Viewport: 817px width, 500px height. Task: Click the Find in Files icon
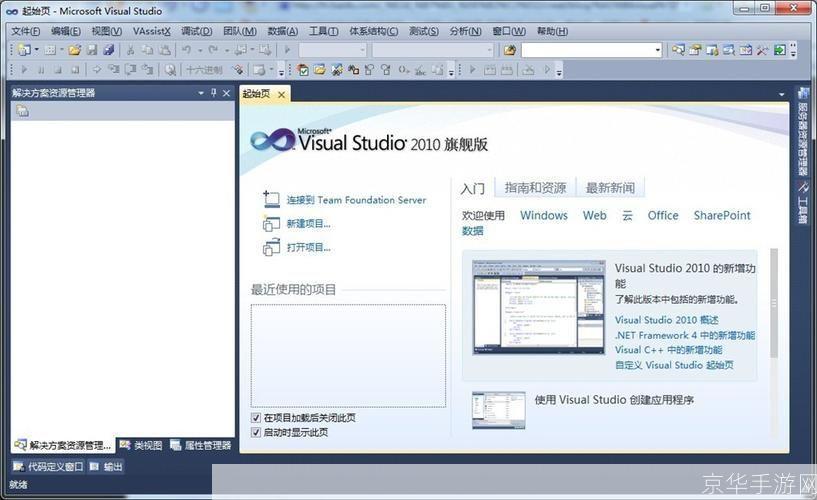click(x=510, y=50)
